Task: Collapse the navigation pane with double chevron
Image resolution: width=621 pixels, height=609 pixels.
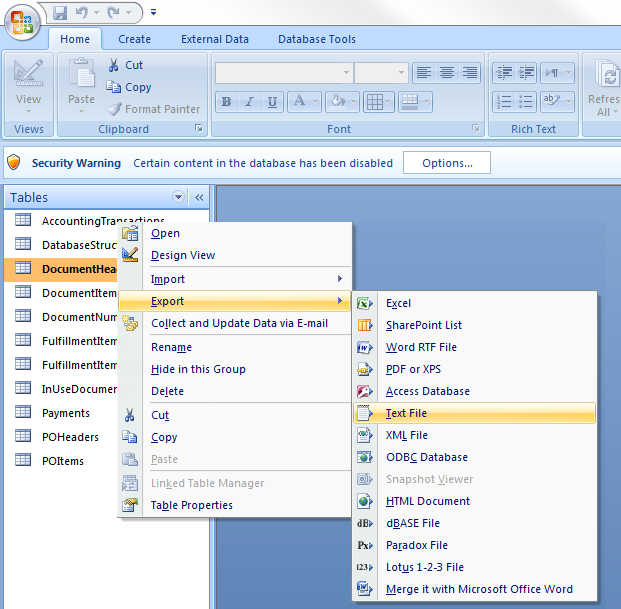Action: (198, 198)
